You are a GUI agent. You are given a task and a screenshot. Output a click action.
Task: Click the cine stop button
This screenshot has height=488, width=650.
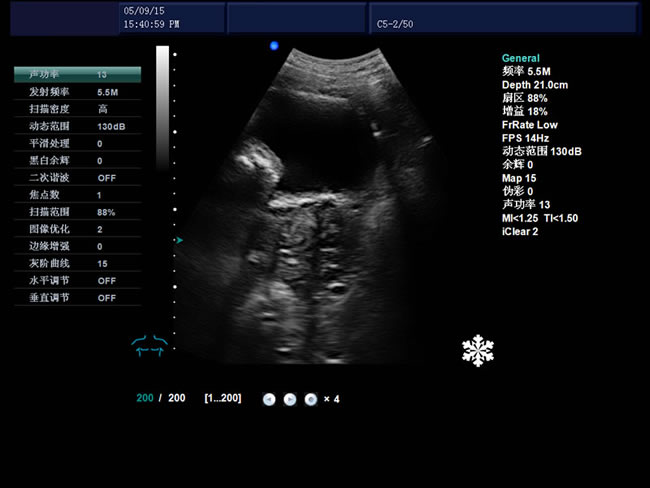[311, 399]
